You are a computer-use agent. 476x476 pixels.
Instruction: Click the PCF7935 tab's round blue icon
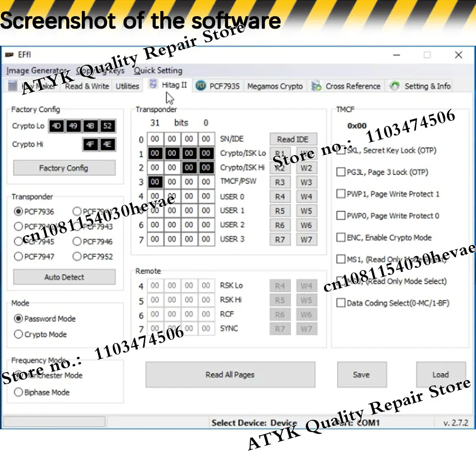coord(201,86)
